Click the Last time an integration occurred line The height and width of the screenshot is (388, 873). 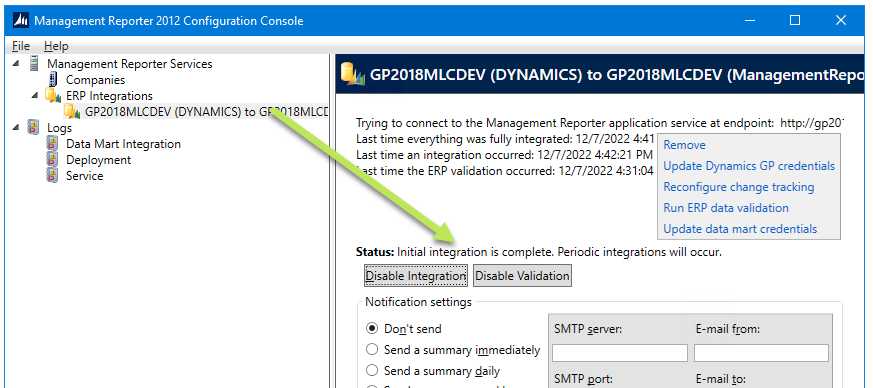pos(504,154)
